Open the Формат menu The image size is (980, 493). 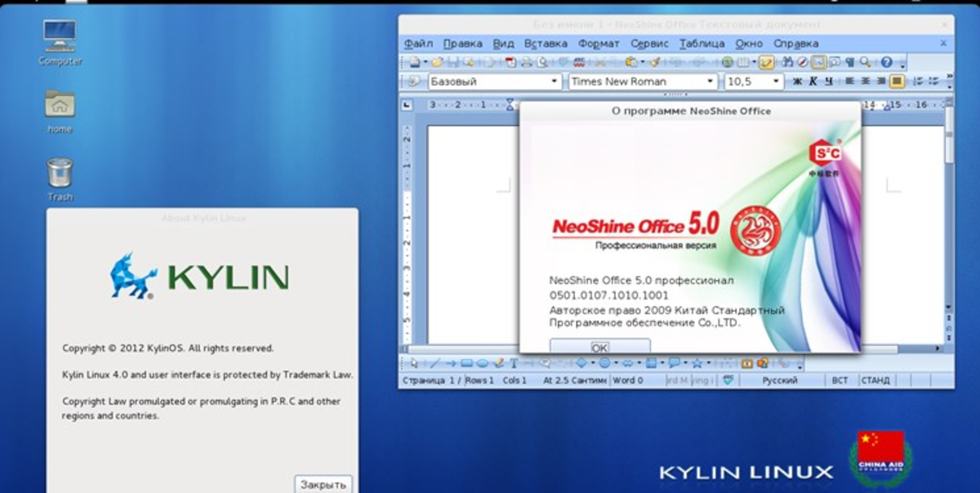click(599, 43)
